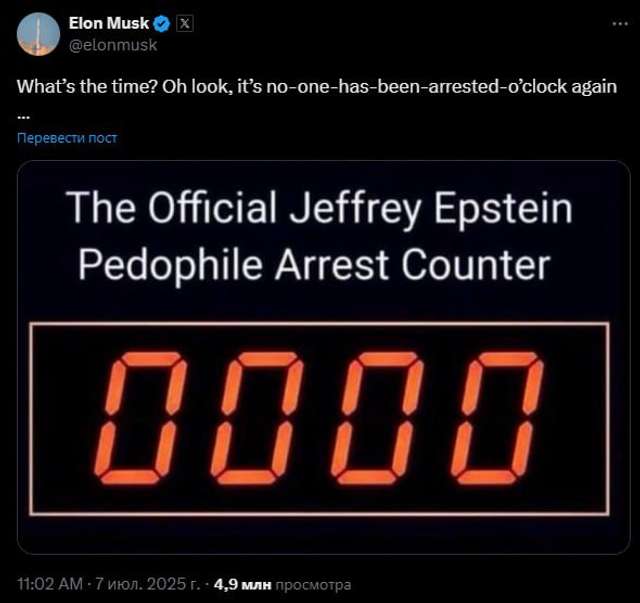Screen dimensions: 640x603
Task: Click the X affiliation badge beside the name
Action: pyautogui.click(x=184, y=23)
